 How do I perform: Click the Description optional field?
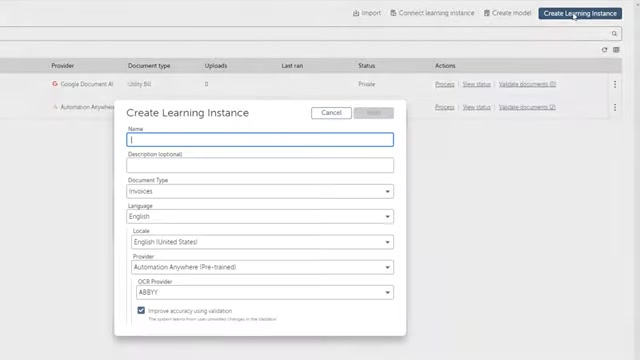260,165
